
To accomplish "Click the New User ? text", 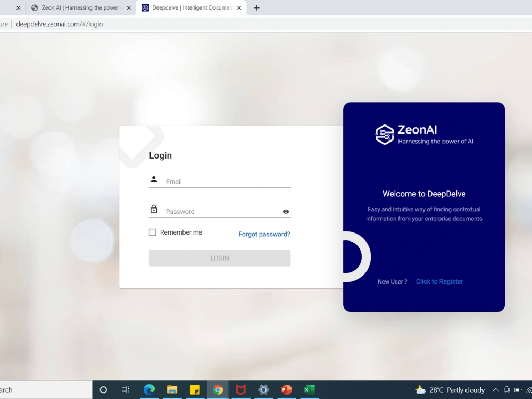I will 392,281.
